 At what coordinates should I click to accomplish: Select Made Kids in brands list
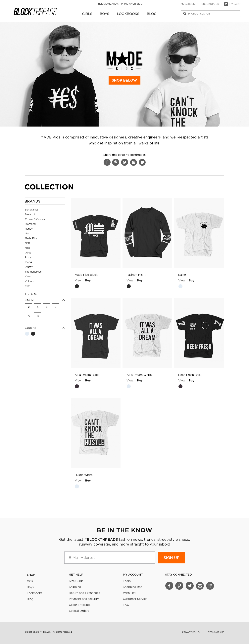[31, 238]
